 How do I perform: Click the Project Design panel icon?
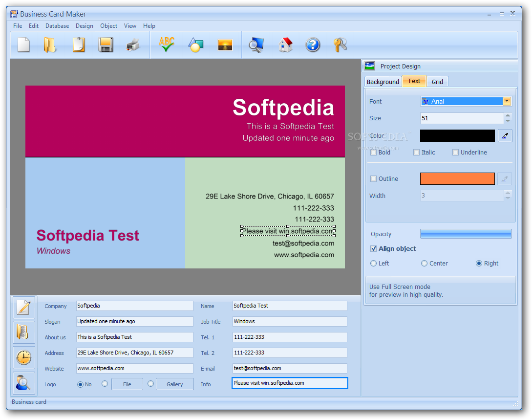tap(369, 66)
